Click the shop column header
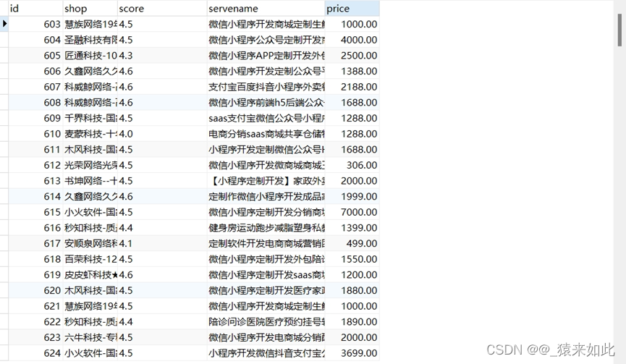Screen dimensions: 626x364 click(90, 9)
